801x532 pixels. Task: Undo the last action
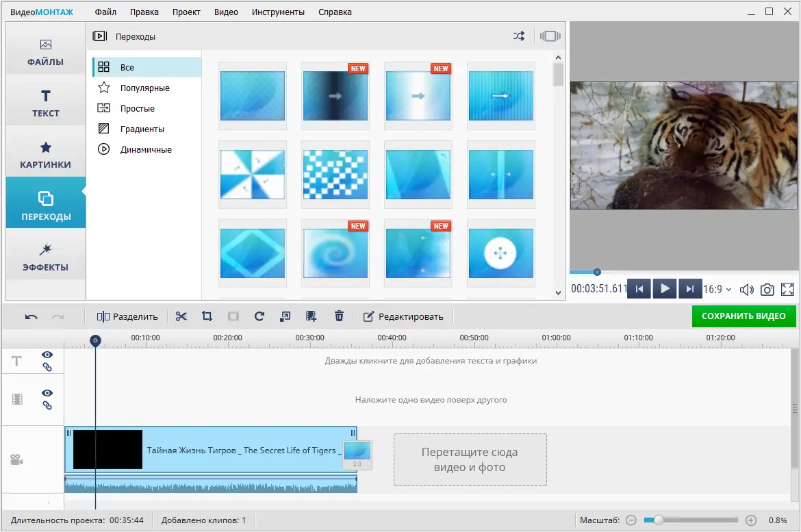coord(31,317)
